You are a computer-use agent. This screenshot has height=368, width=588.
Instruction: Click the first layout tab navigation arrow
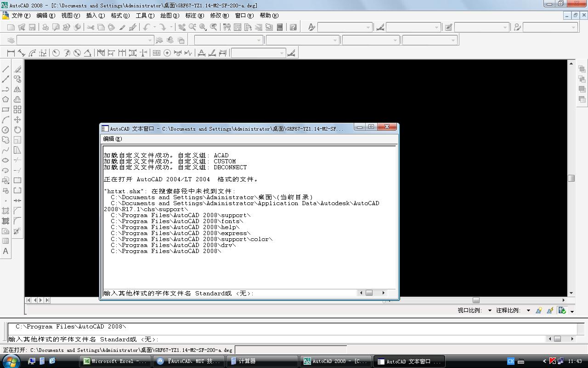tap(28, 300)
